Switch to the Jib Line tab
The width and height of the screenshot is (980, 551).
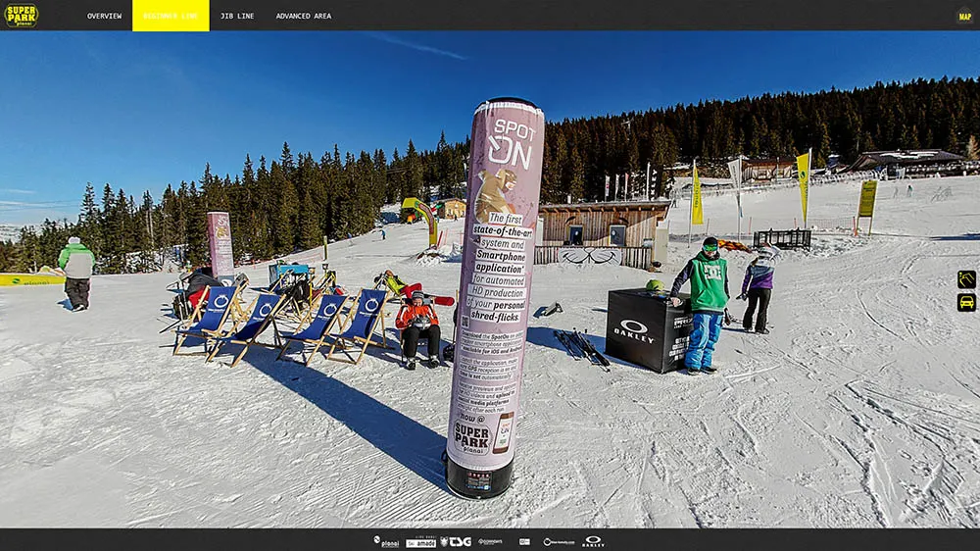click(x=237, y=16)
